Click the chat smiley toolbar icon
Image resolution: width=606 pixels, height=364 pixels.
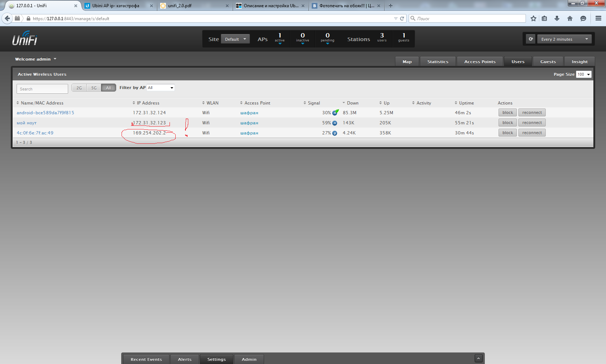(583, 18)
